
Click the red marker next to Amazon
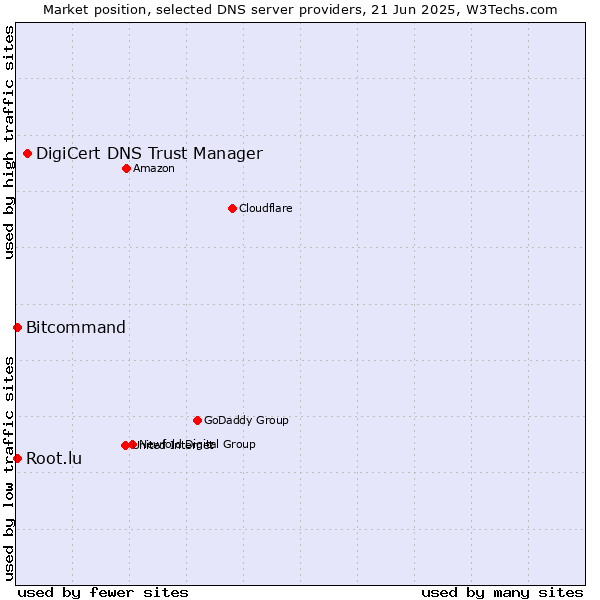tap(127, 169)
